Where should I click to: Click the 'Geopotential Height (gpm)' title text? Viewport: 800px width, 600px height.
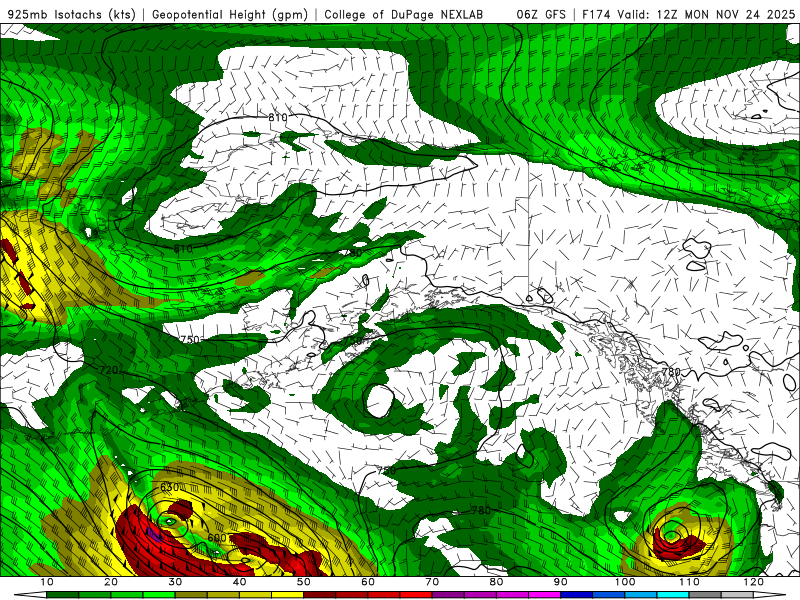230,14
